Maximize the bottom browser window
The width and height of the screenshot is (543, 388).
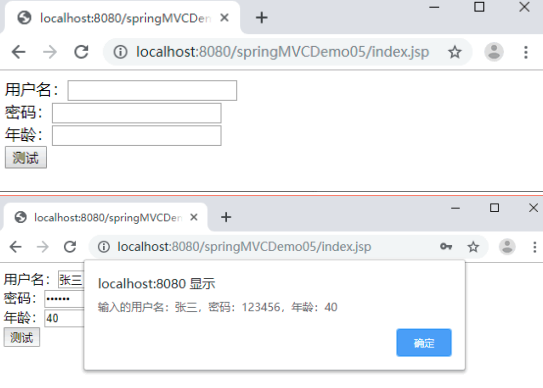(x=494, y=208)
